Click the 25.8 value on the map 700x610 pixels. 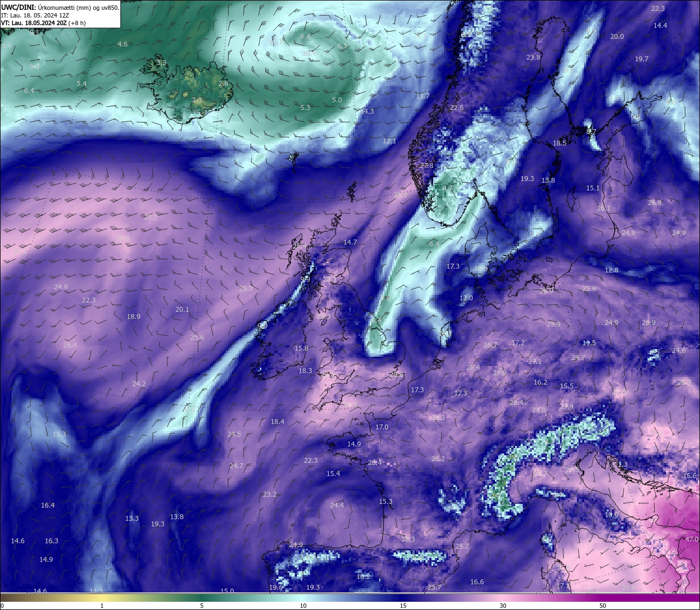point(589,288)
